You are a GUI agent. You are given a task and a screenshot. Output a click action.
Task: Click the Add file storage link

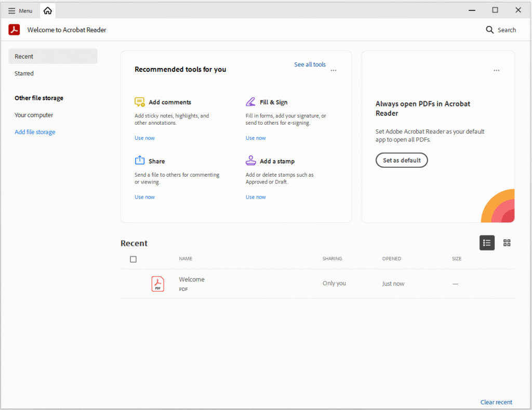click(35, 132)
